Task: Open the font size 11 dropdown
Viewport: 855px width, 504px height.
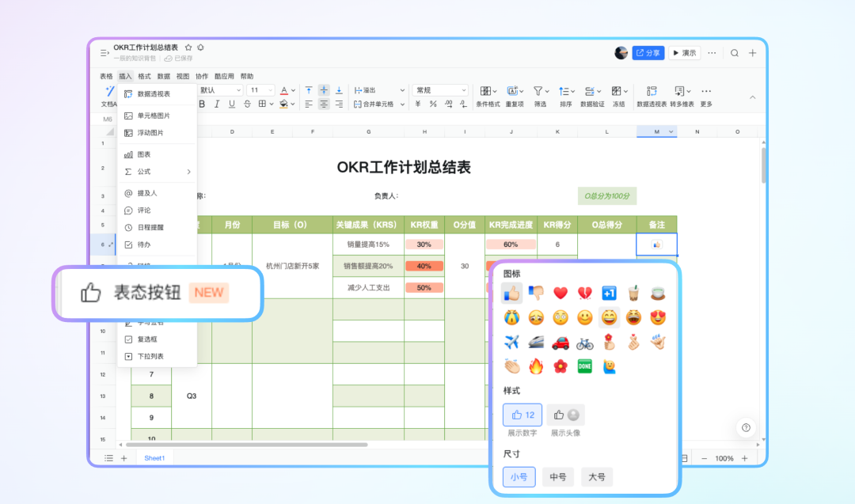Action: pos(260,90)
